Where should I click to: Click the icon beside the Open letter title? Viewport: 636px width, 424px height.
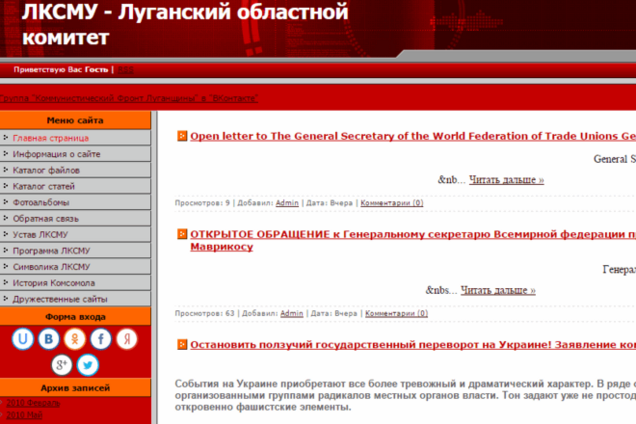(x=182, y=136)
